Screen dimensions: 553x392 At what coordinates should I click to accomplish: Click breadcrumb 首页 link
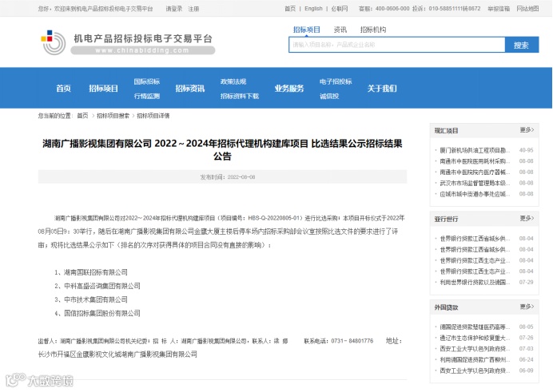[x=82, y=116]
